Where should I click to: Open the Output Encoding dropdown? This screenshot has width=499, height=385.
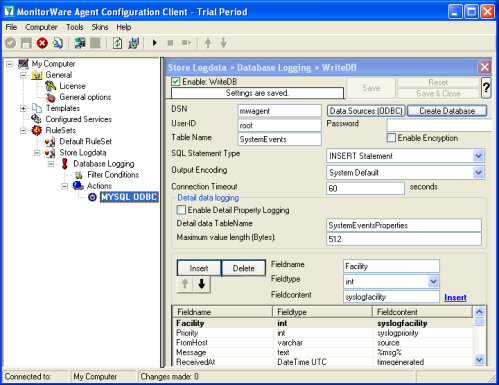pyautogui.click(x=405, y=172)
